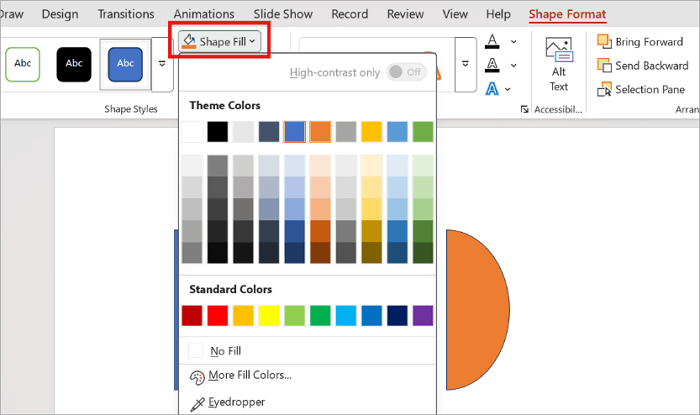
Task: Pick the light blue standard color
Action: click(x=346, y=315)
